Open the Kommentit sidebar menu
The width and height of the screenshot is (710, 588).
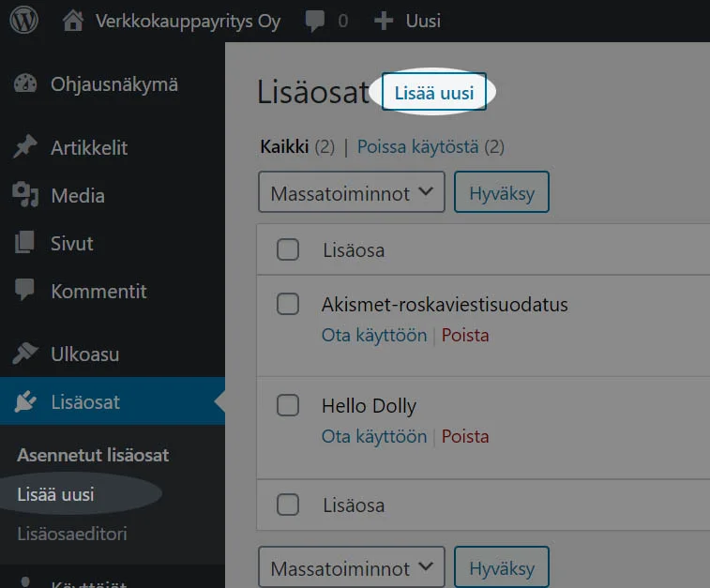(x=98, y=291)
